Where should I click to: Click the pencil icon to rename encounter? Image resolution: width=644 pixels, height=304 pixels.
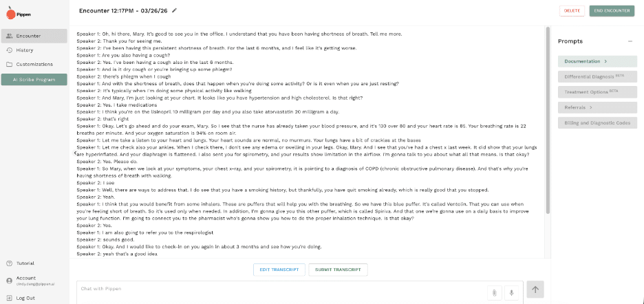(x=175, y=10)
